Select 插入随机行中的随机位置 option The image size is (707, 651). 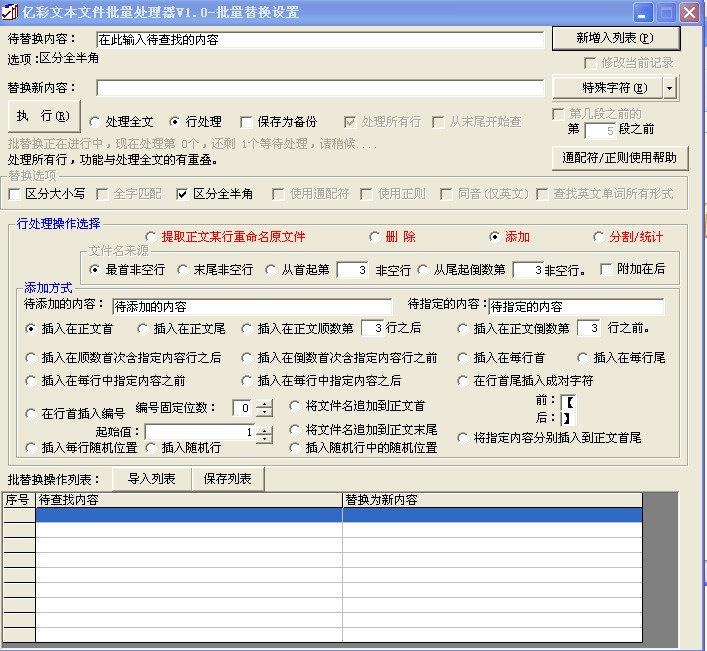click(x=363, y=448)
